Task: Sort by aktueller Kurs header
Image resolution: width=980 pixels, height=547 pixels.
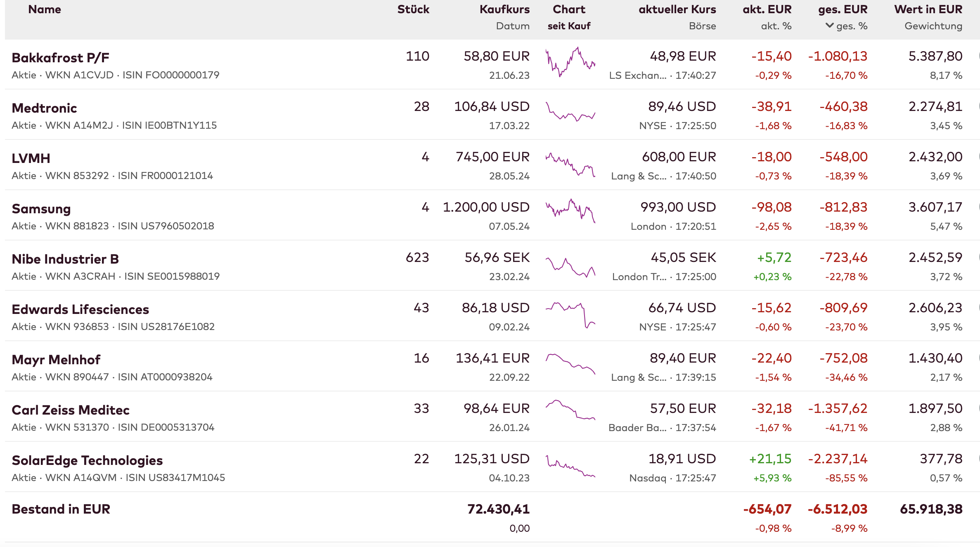Action: 677,9
